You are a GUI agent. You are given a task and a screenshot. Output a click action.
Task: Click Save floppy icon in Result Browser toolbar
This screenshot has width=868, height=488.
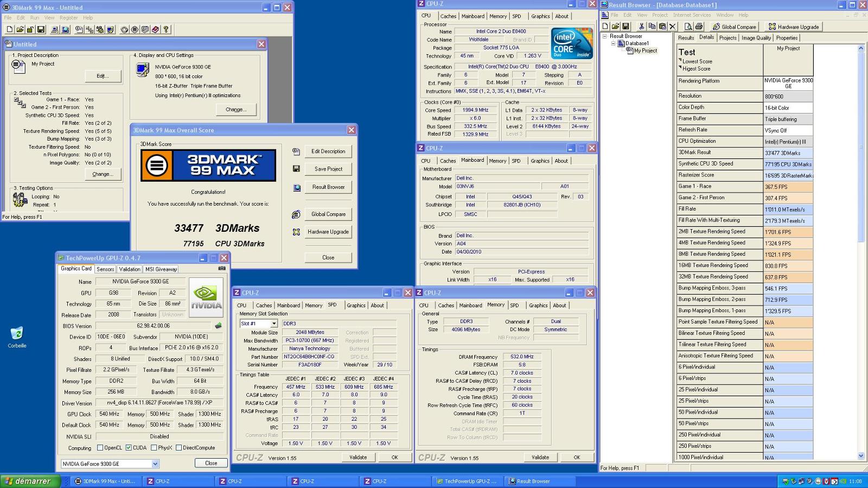pos(626,26)
